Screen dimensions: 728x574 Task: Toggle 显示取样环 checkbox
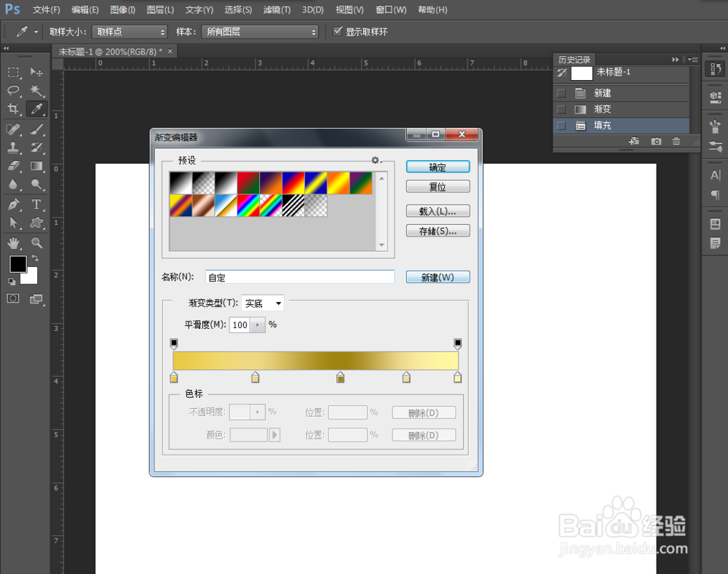338,31
